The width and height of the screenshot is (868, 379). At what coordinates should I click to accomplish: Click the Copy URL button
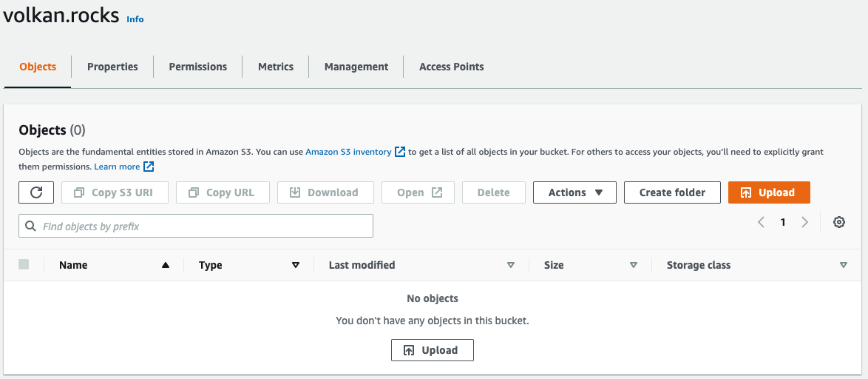(x=223, y=192)
